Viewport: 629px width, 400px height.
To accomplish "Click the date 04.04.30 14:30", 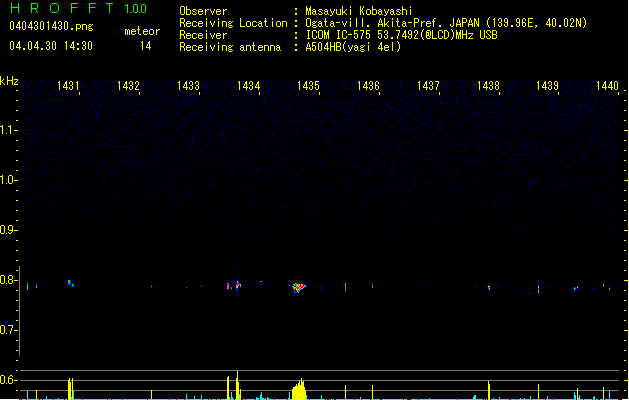I will [51, 46].
